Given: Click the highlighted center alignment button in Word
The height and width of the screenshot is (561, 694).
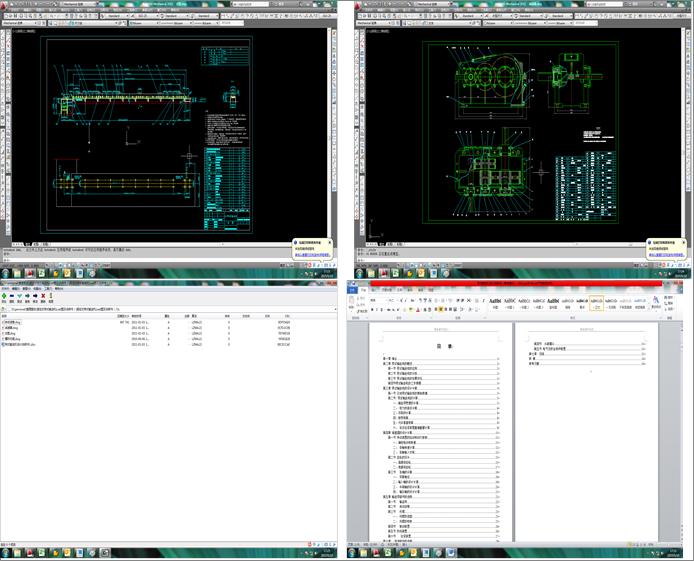Looking at the screenshot, I should tap(441, 310).
